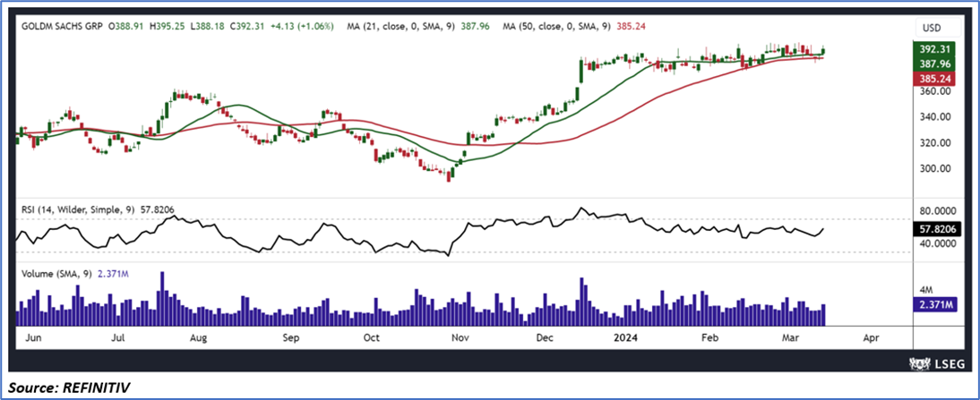980x400 pixels.
Task: Click the GOLDM SACHS GRP symbol label
Action: point(63,27)
